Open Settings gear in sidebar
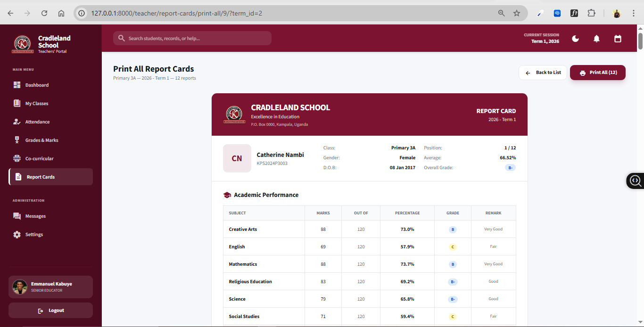The width and height of the screenshot is (644, 327). coord(17,235)
